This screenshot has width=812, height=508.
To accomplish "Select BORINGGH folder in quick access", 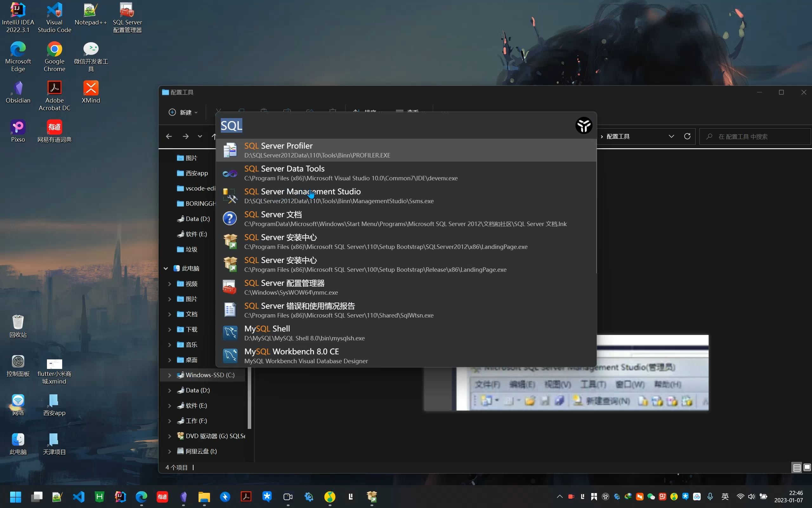I will click(196, 204).
